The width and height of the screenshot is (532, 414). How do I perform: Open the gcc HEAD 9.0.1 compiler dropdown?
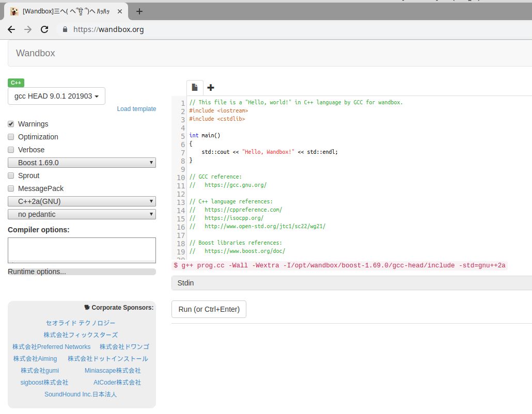click(x=56, y=96)
